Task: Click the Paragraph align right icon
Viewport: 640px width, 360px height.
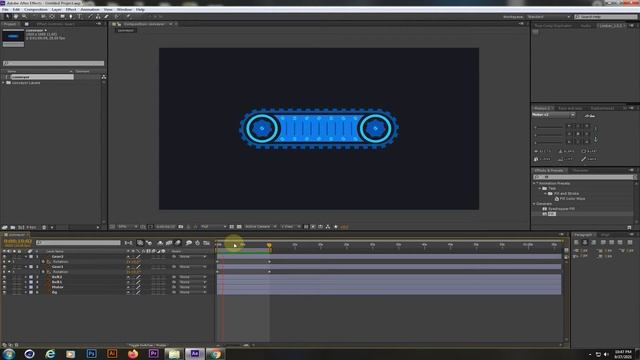Action: [594, 242]
